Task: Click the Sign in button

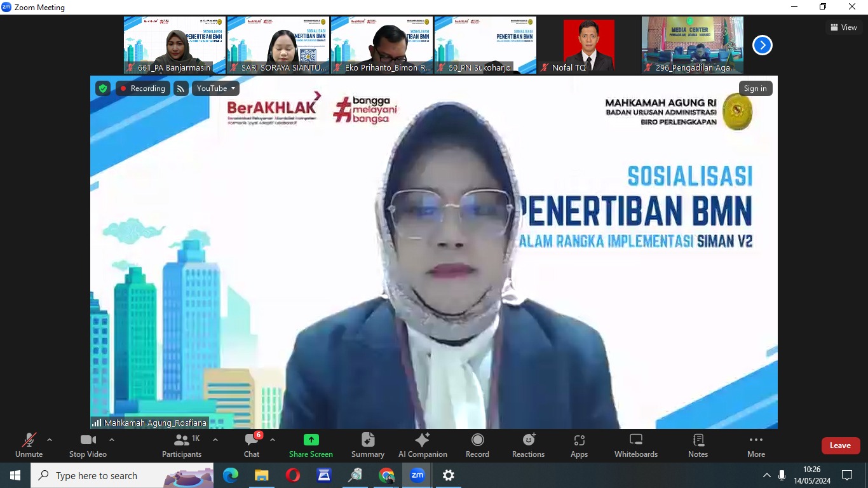Action: [756, 88]
